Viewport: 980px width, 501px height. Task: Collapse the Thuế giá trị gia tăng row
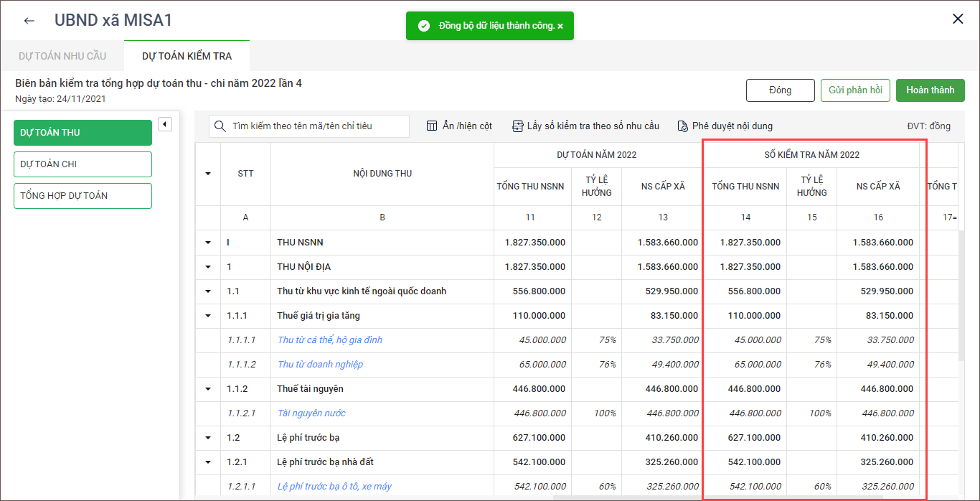208,316
